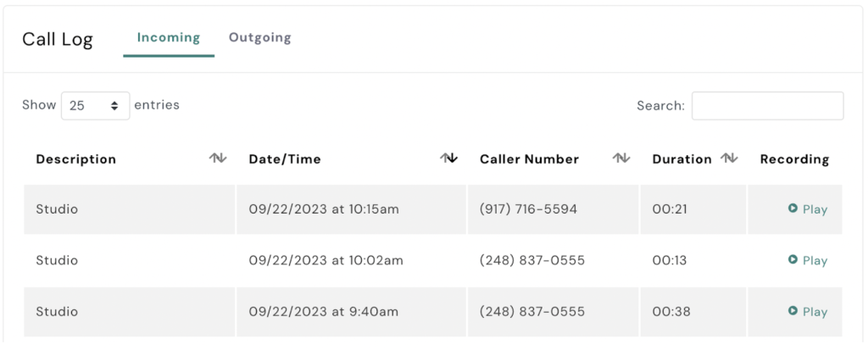
Task: Click the 00:38 duration cell
Action: point(671,312)
